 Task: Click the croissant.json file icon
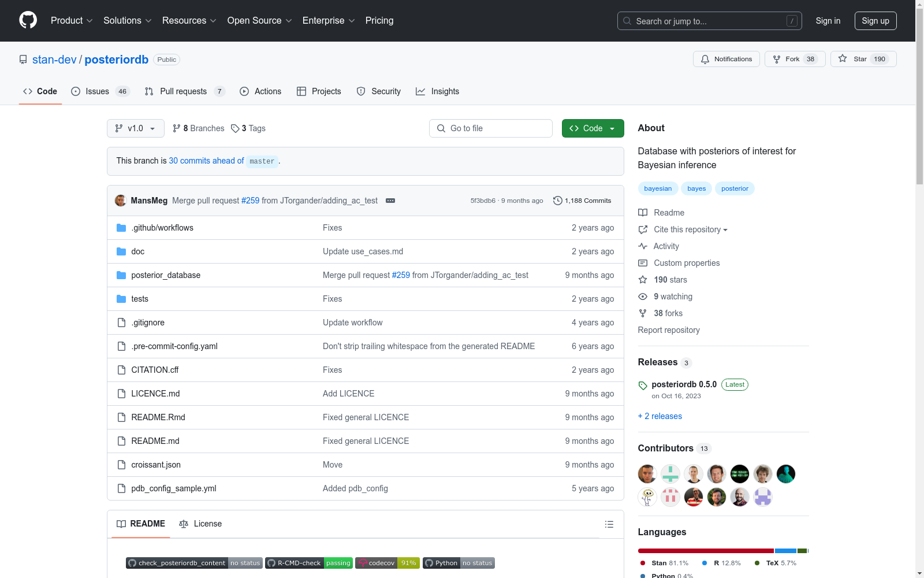coord(121,465)
